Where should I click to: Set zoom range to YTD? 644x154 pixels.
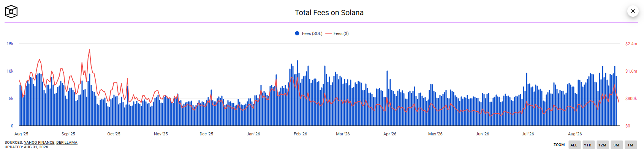588,145
